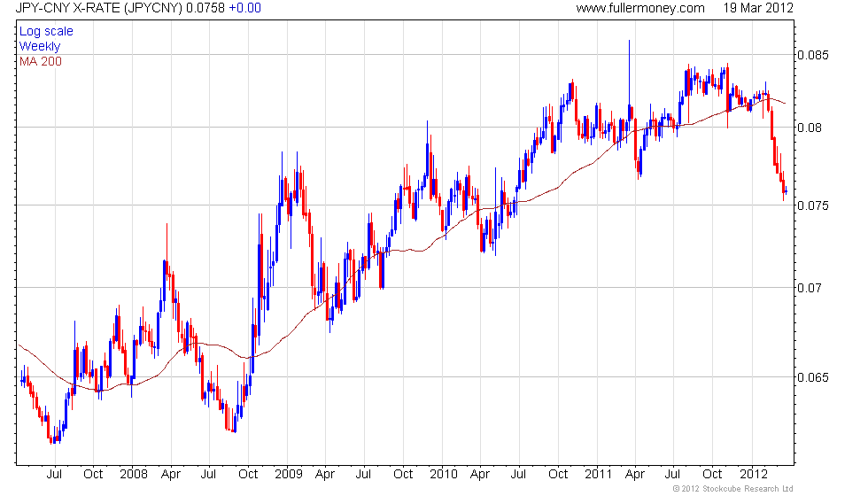Image resolution: width=868 pixels, height=496 pixels.
Task: Click the 0.075 price axis label
Action: click(x=813, y=205)
